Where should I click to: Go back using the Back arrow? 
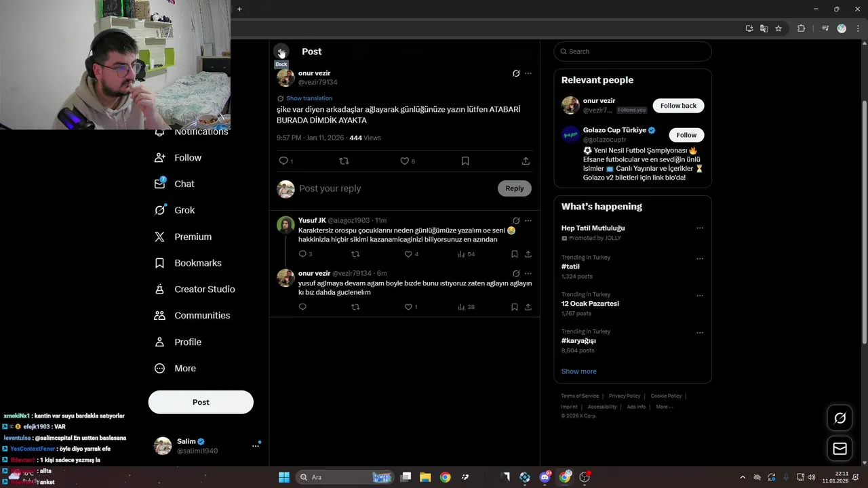tap(281, 52)
